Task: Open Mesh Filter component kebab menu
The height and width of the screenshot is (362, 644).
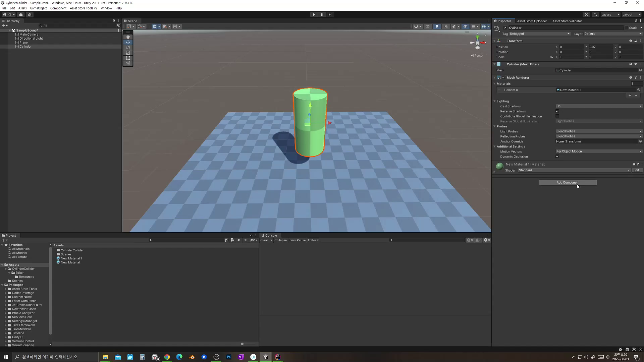Action: (x=641, y=64)
